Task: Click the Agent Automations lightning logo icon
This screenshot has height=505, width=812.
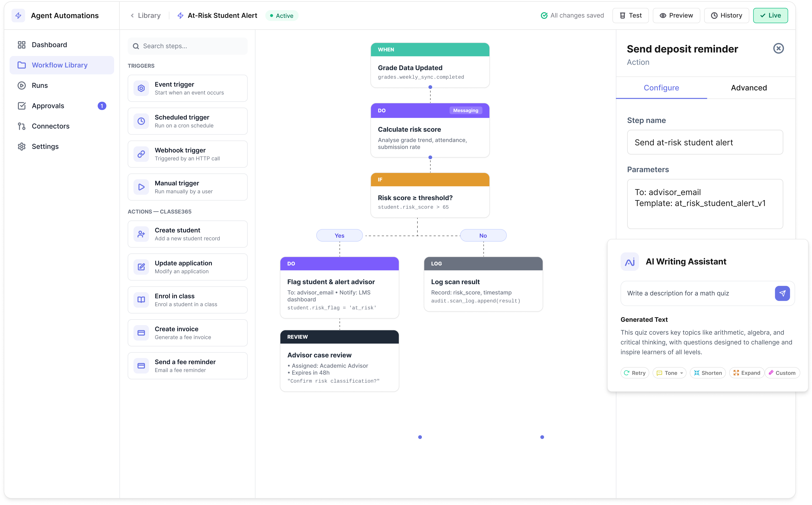Action: point(18,16)
